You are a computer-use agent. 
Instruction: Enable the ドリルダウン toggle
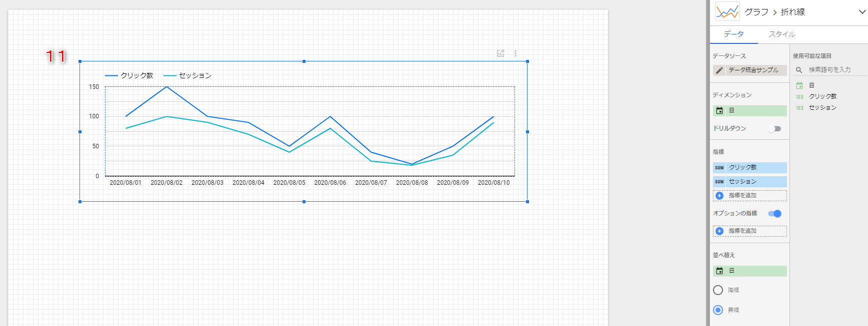tap(774, 129)
